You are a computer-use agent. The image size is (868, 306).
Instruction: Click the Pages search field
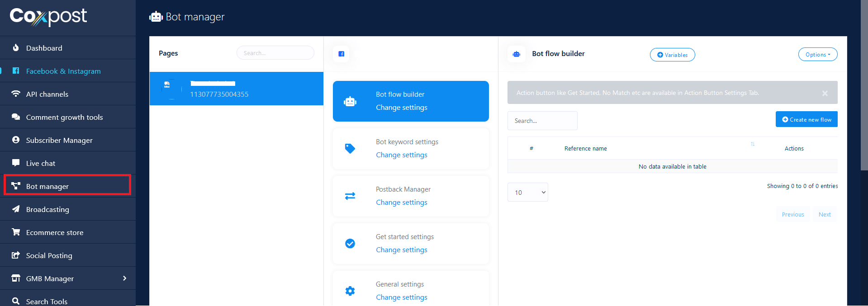(275, 53)
